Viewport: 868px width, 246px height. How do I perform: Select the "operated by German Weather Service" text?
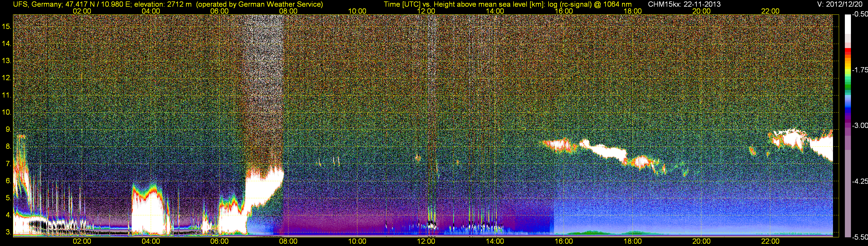tap(259, 4)
